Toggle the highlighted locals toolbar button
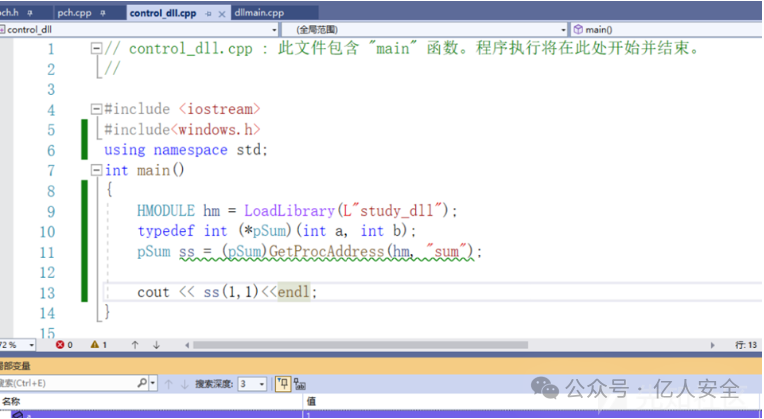This screenshot has width=764, height=419. (282, 383)
